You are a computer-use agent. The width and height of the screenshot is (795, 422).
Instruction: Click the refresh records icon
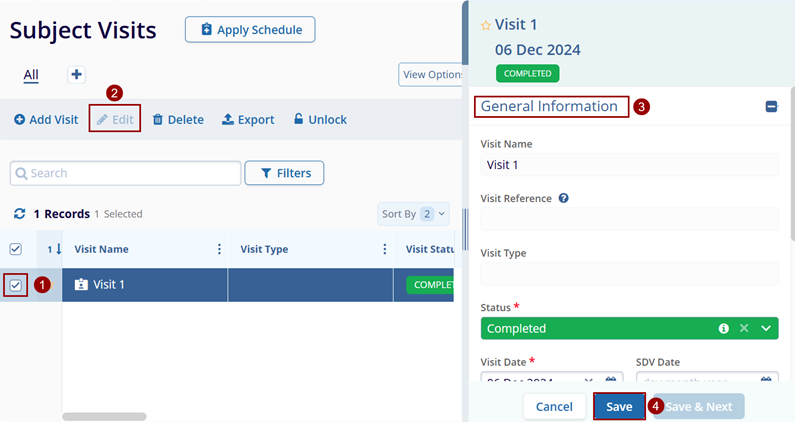(19, 214)
